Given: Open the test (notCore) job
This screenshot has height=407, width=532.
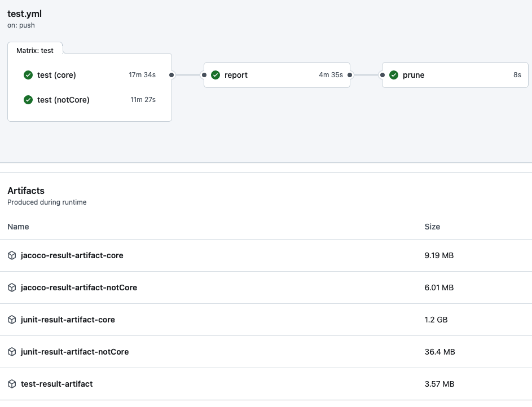Looking at the screenshot, I should click(x=63, y=100).
